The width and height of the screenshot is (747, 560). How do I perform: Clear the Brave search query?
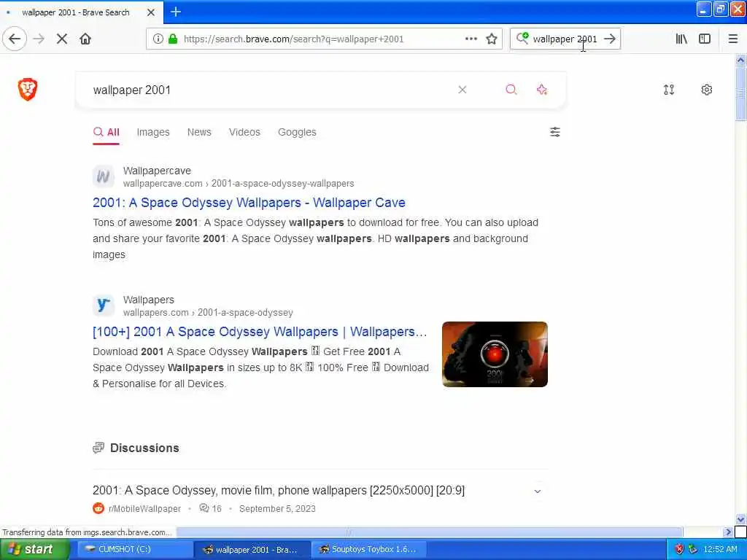coord(462,90)
